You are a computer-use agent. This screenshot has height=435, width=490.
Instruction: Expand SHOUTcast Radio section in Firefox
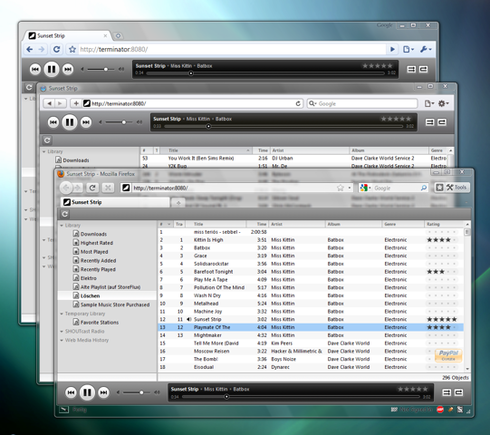point(62,331)
